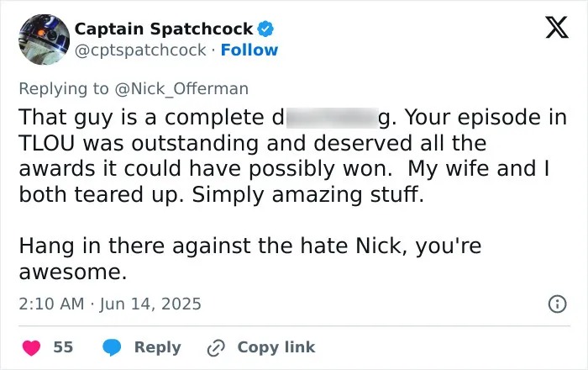This screenshot has width=588, height=370.
Task: Open the @Nick_Offerman mention
Action: coord(181,89)
